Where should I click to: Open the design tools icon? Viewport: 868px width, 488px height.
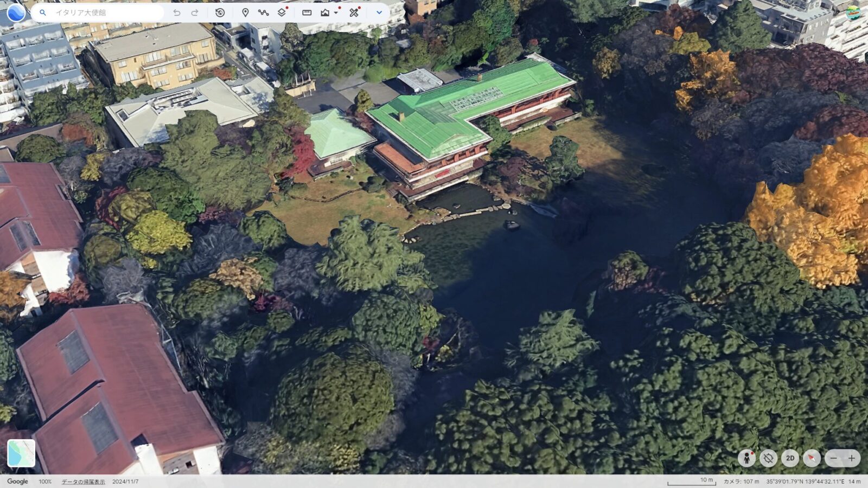(x=354, y=12)
